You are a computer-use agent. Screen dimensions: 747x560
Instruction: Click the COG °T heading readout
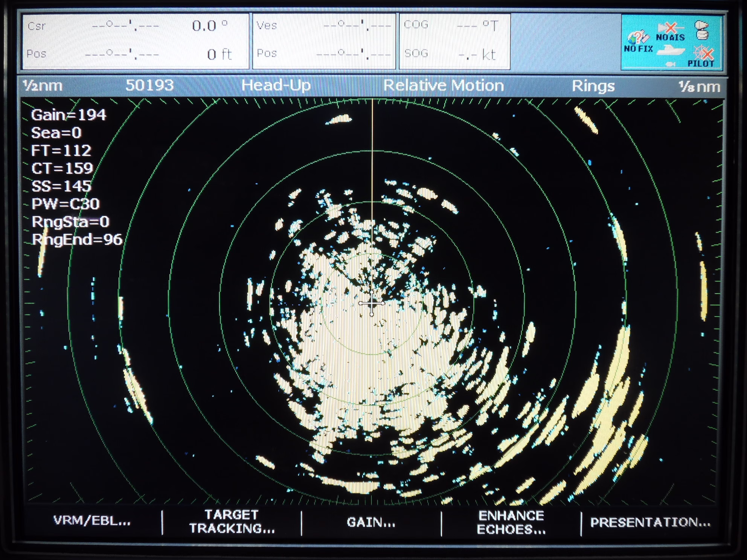click(477, 26)
